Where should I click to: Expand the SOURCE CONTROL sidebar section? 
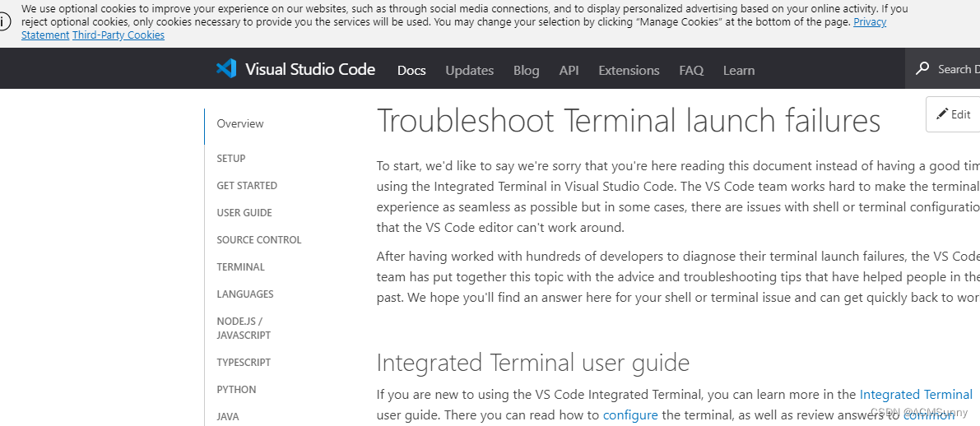pos(258,240)
